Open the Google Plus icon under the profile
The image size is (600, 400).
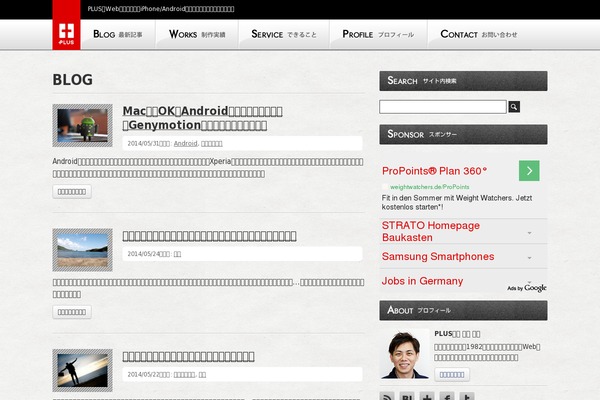(427, 397)
